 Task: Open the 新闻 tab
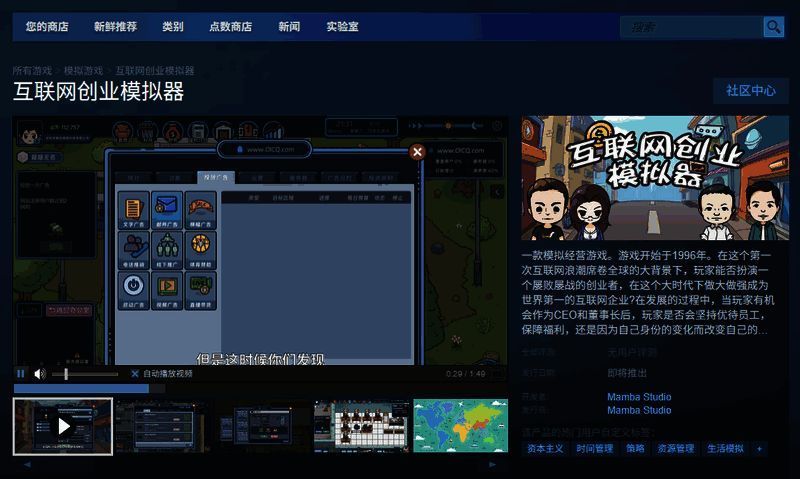click(x=289, y=27)
